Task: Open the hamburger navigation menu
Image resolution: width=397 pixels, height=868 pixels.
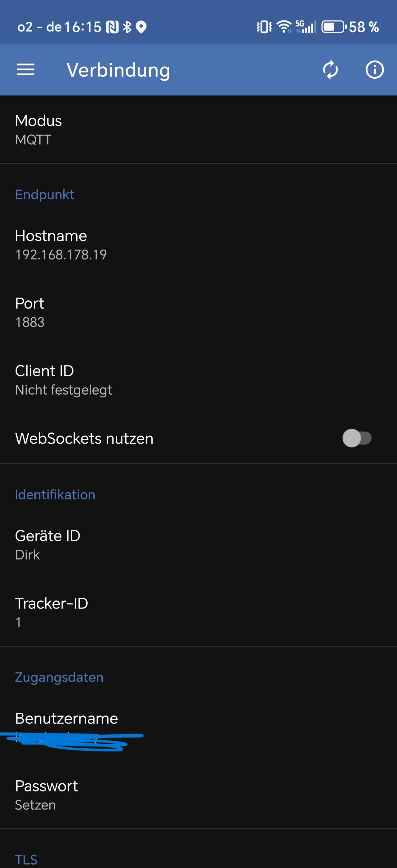Action: click(x=26, y=70)
